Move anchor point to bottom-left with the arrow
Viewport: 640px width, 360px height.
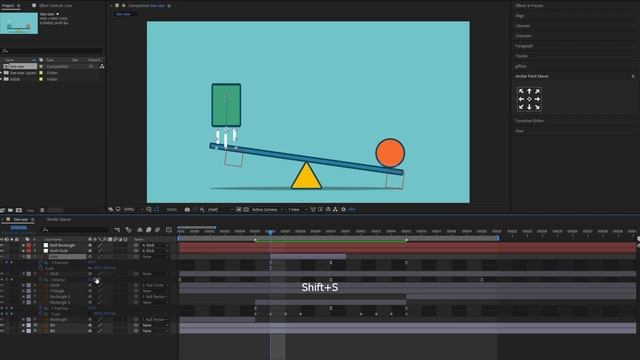pos(521,107)
